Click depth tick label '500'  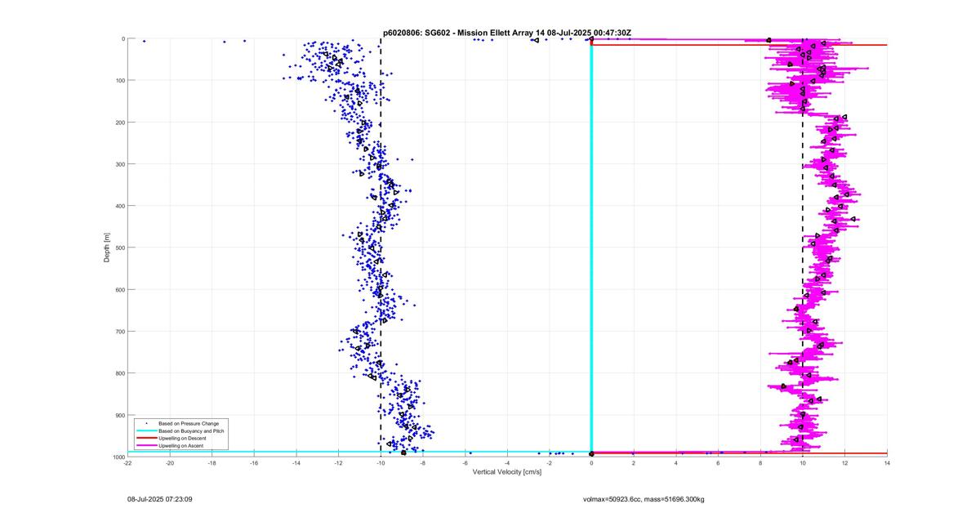(x=119, y=248)
